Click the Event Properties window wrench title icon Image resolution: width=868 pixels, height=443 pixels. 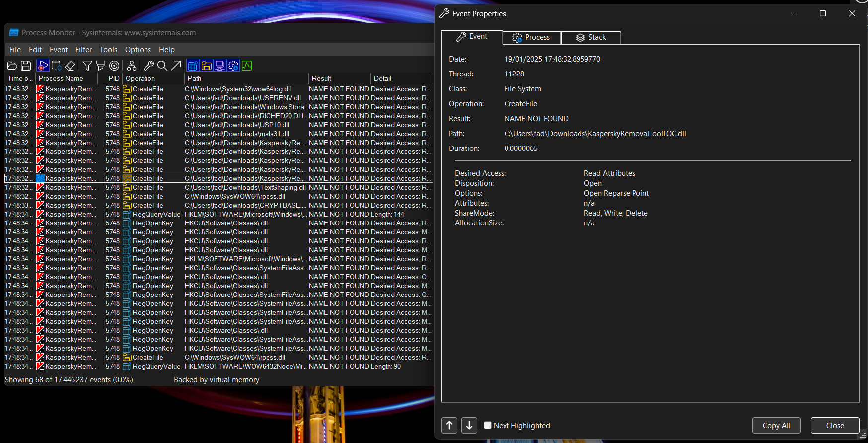[444, 13]
